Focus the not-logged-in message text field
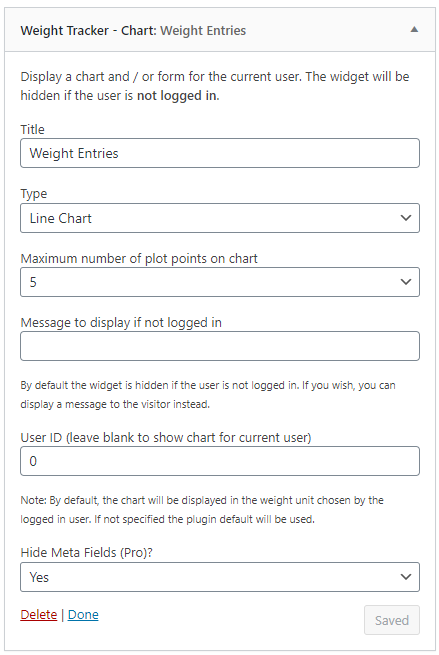 pos(220,346)
